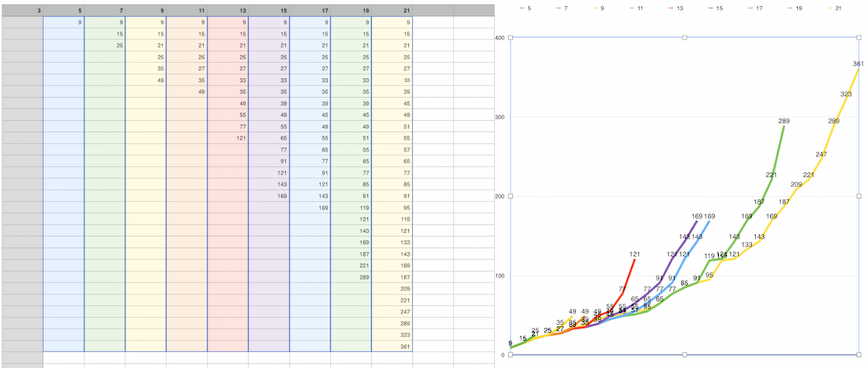Viewport: 868px width, 368px height.
Task: Click cell 133 in the table
Action: click(x=392, y=242)
